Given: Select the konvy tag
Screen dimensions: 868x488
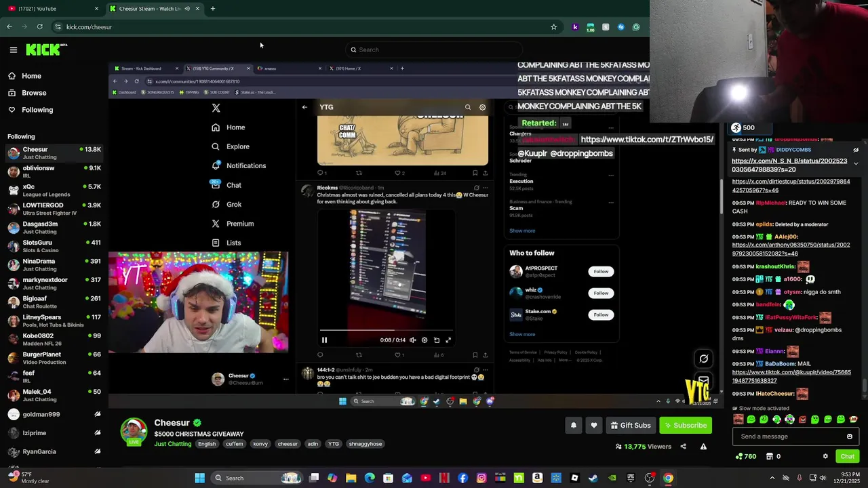Looking at the screenshot, I should click(x=260, y=444).
